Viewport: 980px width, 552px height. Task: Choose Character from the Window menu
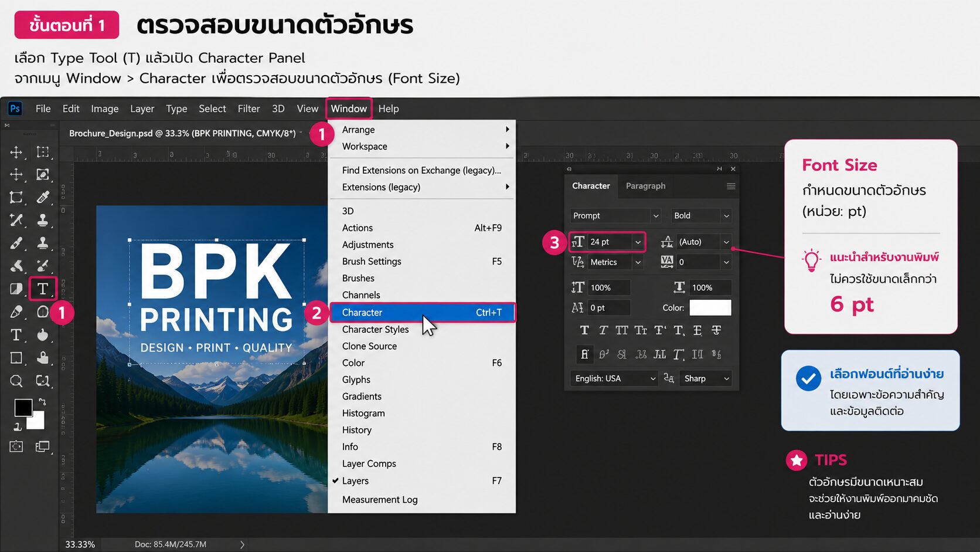[422, 313]
